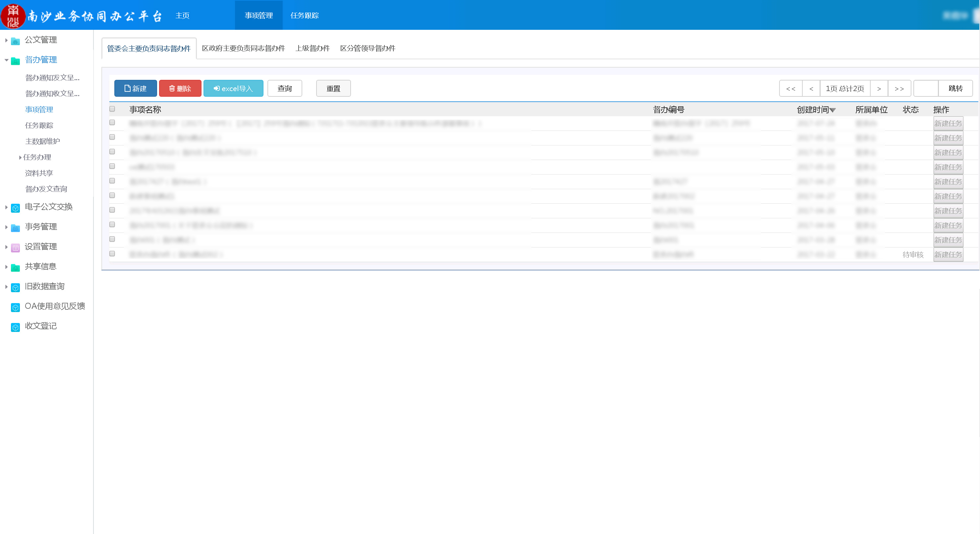Viewport: 980px width, 534px height.
Task: Check the second table row checkbox
Action: pos(112,137)
